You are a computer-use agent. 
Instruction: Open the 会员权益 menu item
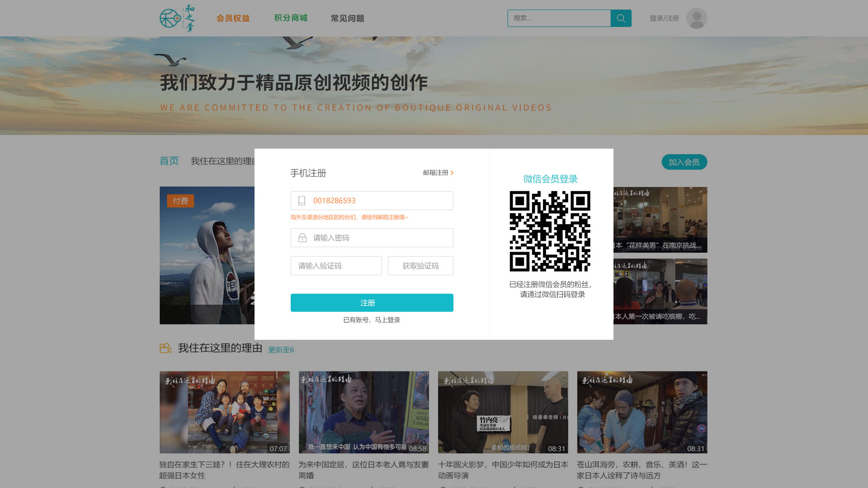(x=233, y=18)
